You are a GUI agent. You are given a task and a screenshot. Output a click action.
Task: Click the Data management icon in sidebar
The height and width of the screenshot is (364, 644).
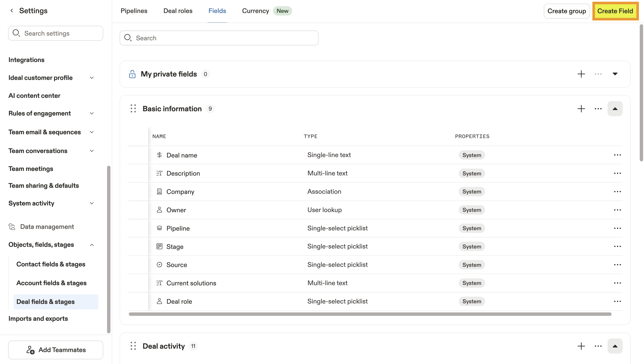pyautogui.click(x=12, y=227)
